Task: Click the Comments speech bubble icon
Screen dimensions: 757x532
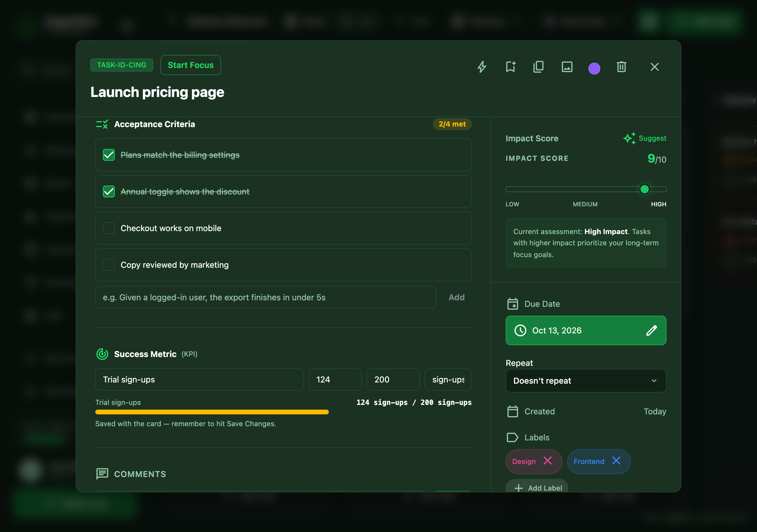Action: pos(102,474)
